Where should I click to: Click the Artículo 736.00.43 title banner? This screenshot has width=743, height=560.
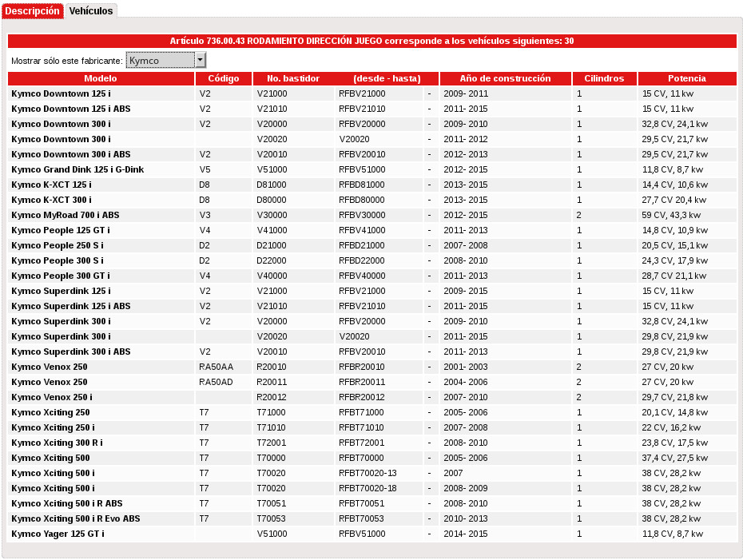pyautogui.click(x=371, y=41)
